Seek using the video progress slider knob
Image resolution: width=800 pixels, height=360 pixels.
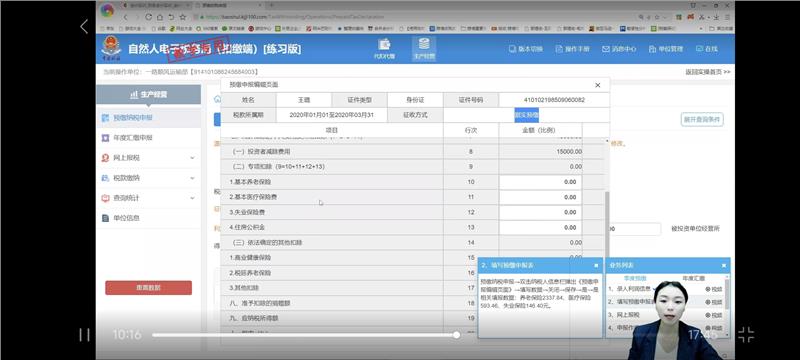click(456, 335)
